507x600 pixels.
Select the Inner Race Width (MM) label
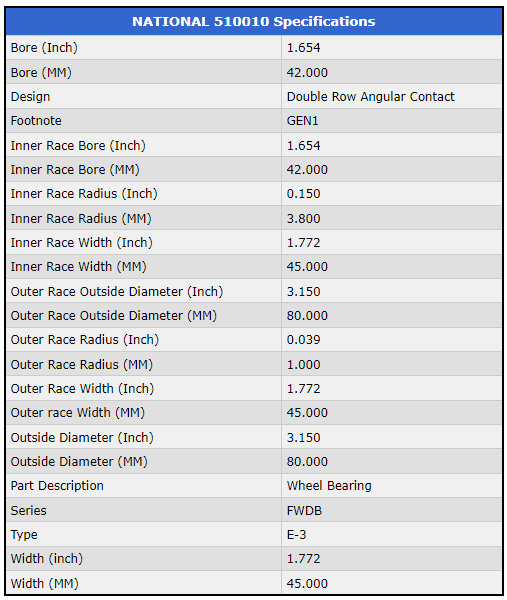(78, 267)
